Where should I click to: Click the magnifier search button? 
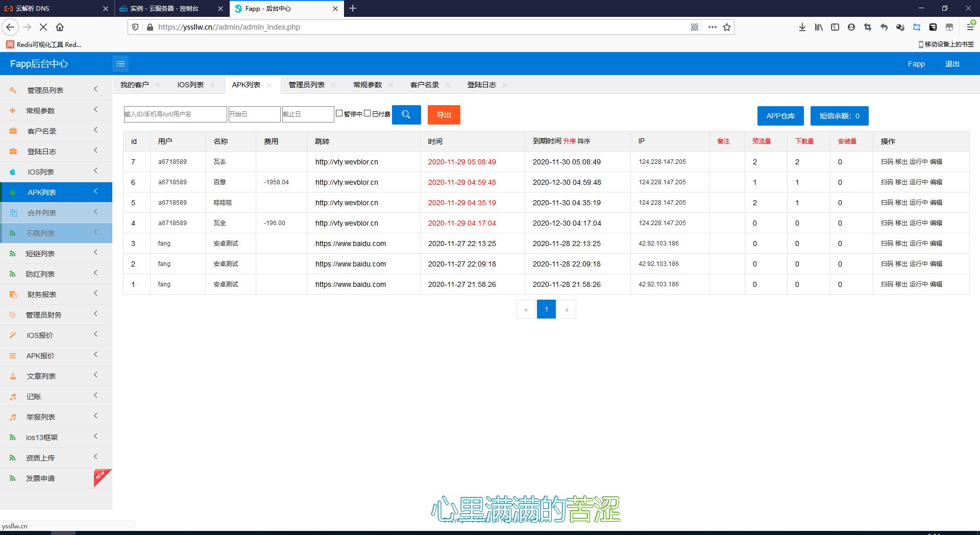coord(406,115)
